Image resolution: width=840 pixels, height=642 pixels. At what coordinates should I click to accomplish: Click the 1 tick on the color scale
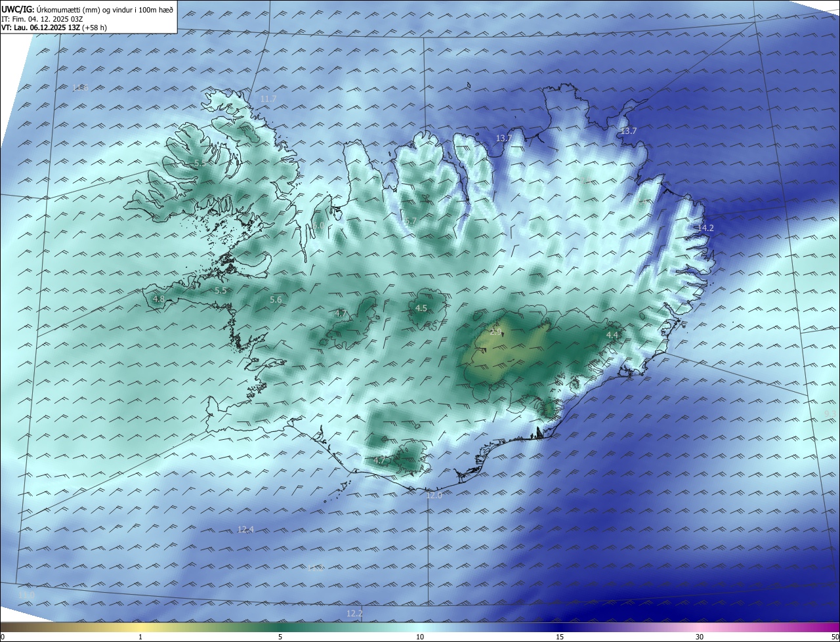[x=140, y=637]
